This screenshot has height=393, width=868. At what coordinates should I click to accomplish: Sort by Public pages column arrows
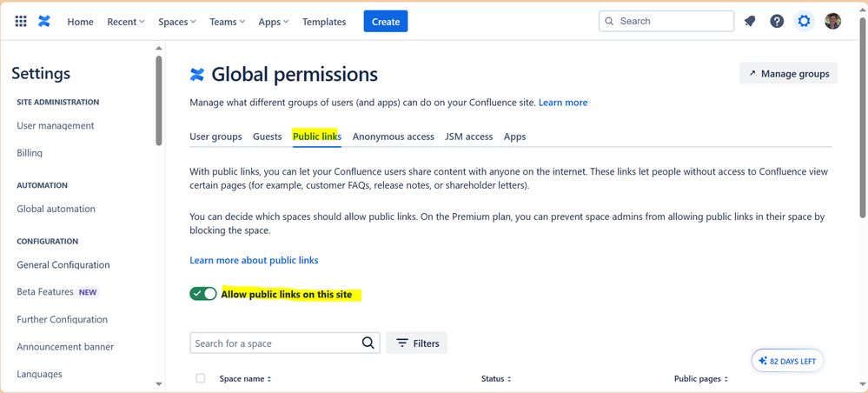tap(726, 379)
